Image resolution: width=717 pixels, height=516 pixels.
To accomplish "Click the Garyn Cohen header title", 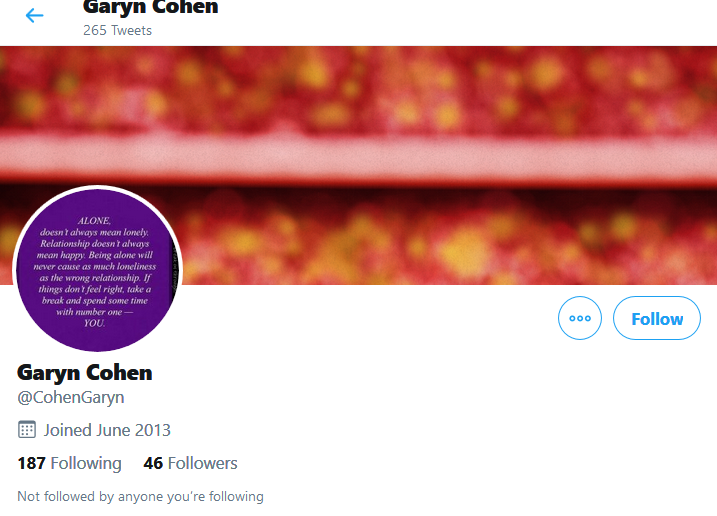I will [x=150, y=7].
